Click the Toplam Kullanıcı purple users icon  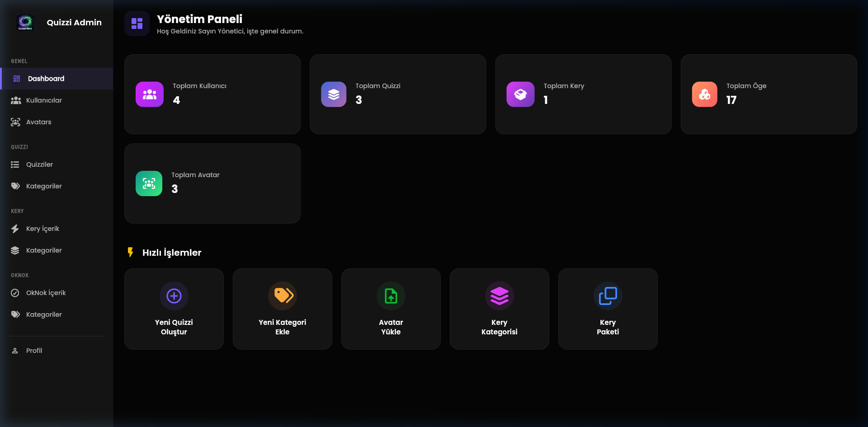(149, 94)
